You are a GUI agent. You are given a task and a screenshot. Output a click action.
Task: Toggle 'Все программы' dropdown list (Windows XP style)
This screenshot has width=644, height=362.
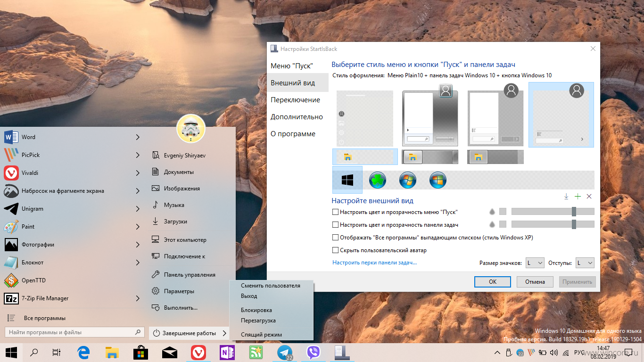point(336,238)
